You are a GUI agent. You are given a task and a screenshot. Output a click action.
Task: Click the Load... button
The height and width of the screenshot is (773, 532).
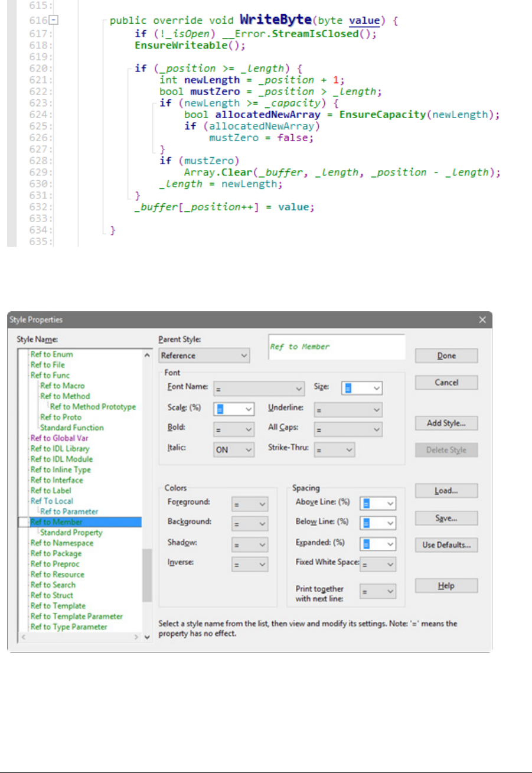coord(446,491)
